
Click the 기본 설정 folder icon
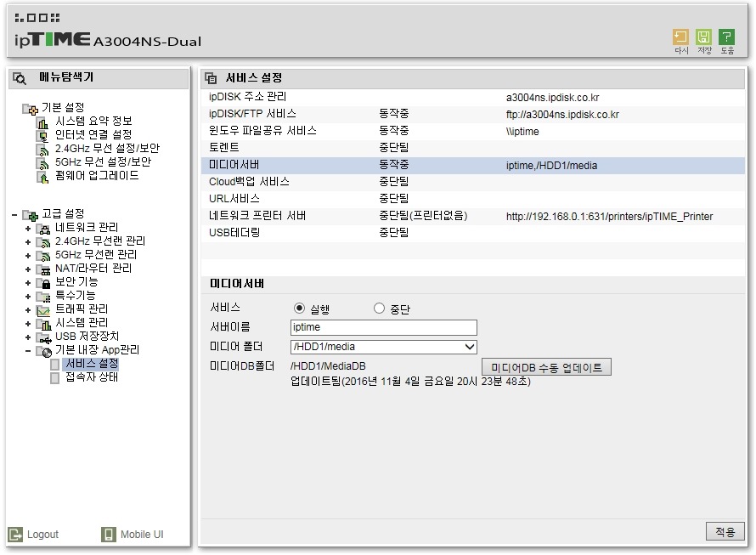pyautogui.click(x=31, y=109)
